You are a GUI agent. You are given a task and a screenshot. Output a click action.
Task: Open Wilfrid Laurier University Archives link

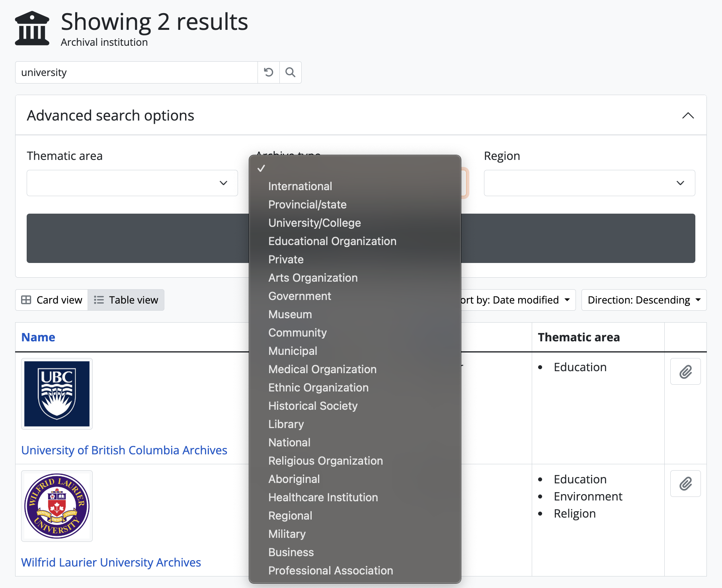pyautogui.click(x=111, y=562)
